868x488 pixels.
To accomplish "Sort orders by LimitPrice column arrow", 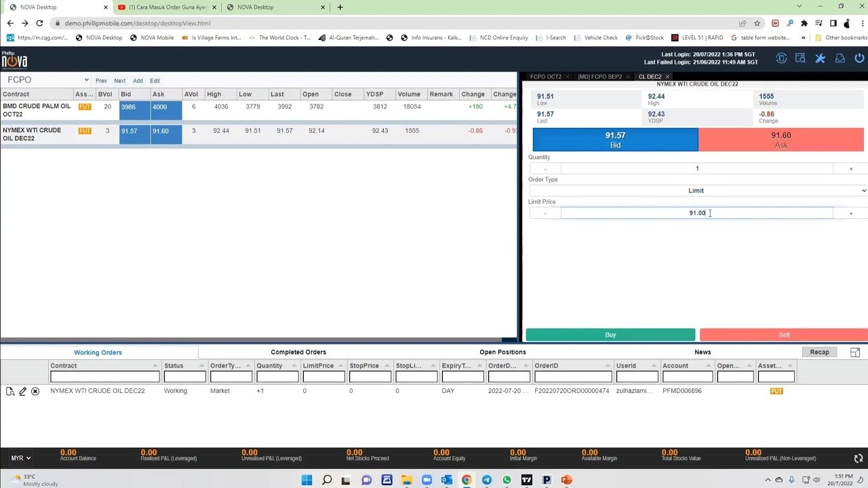I will 341,366.
